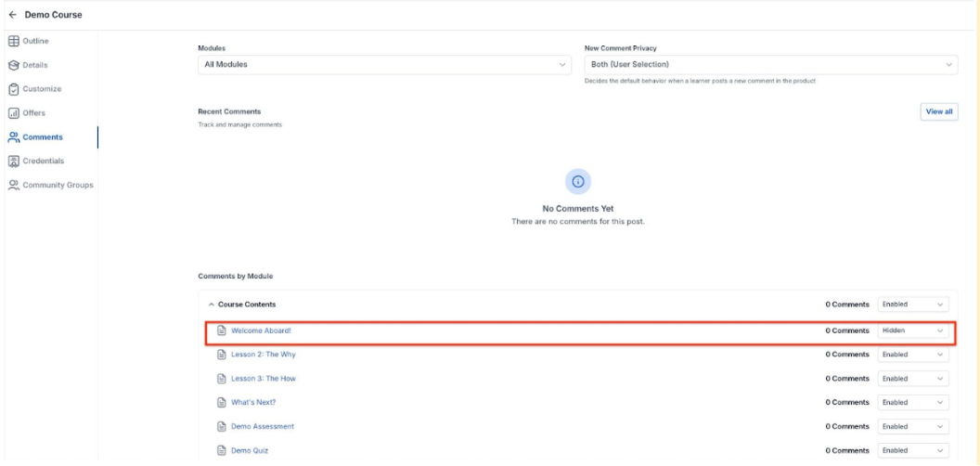
Task: Open the Enabled dropdown for Course Contents
Action: pos(913,304)
